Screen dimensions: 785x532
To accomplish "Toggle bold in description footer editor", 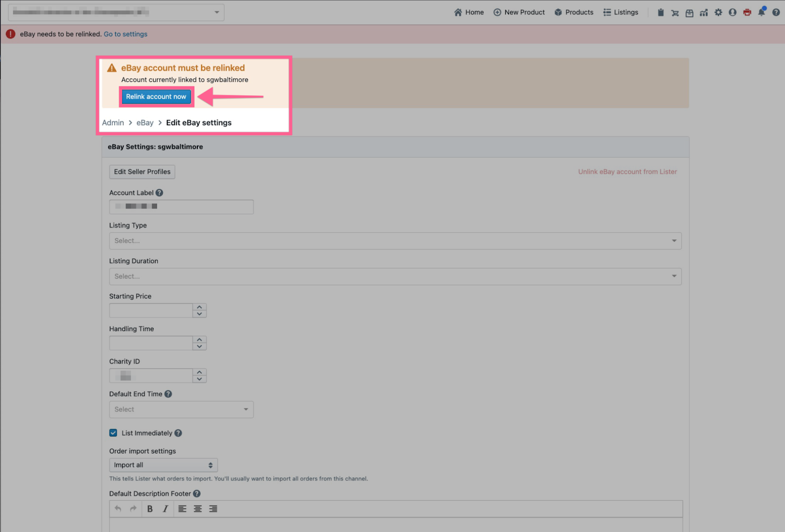I will (x=150, y=509).
